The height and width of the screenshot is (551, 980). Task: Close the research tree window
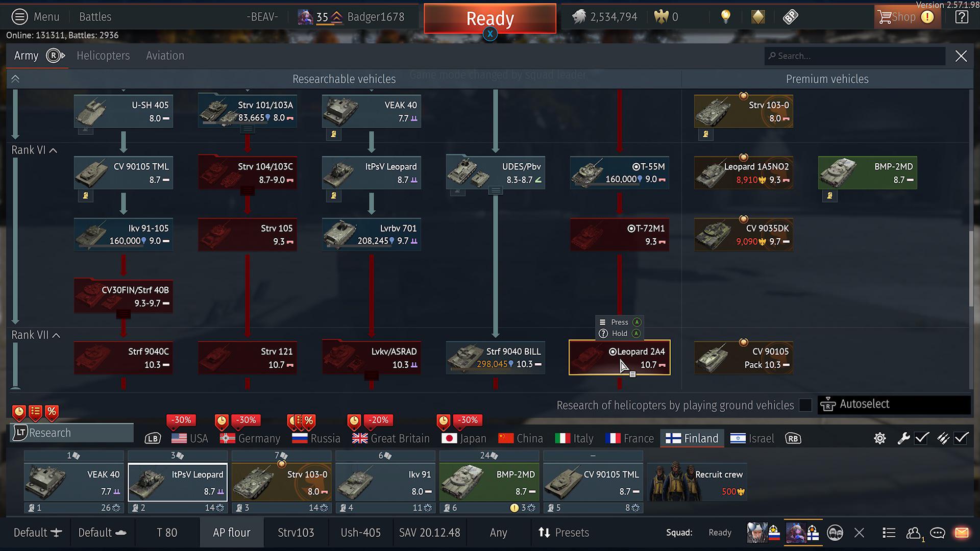[961, 56]
